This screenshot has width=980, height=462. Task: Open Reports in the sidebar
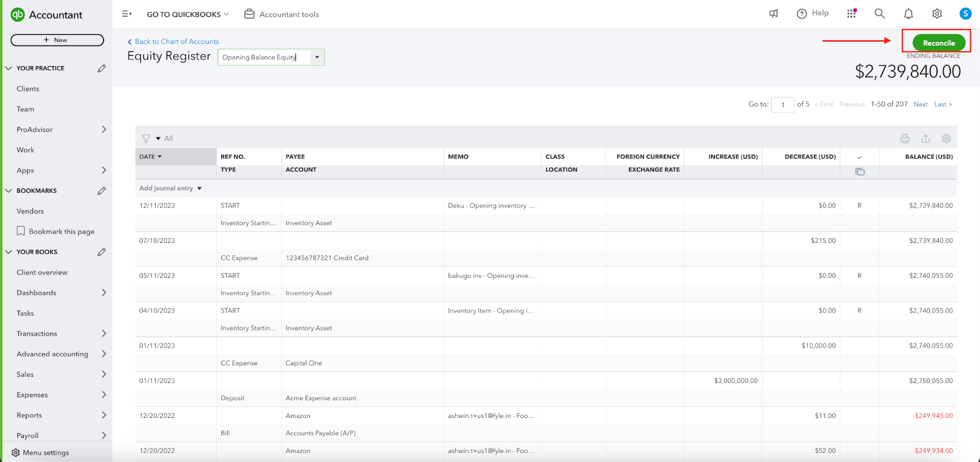point(29,415)
